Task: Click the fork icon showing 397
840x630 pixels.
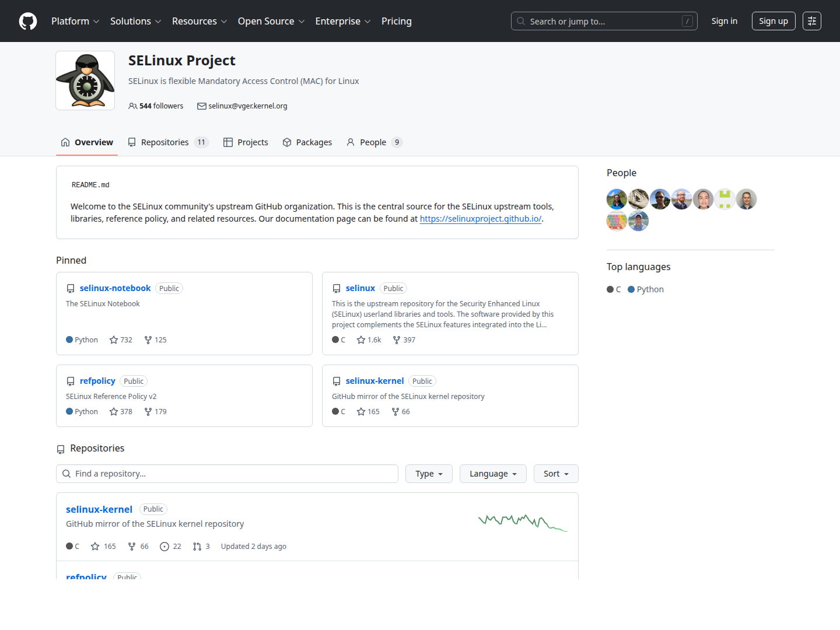Action: pyautogui.click(x=397, y=340)
